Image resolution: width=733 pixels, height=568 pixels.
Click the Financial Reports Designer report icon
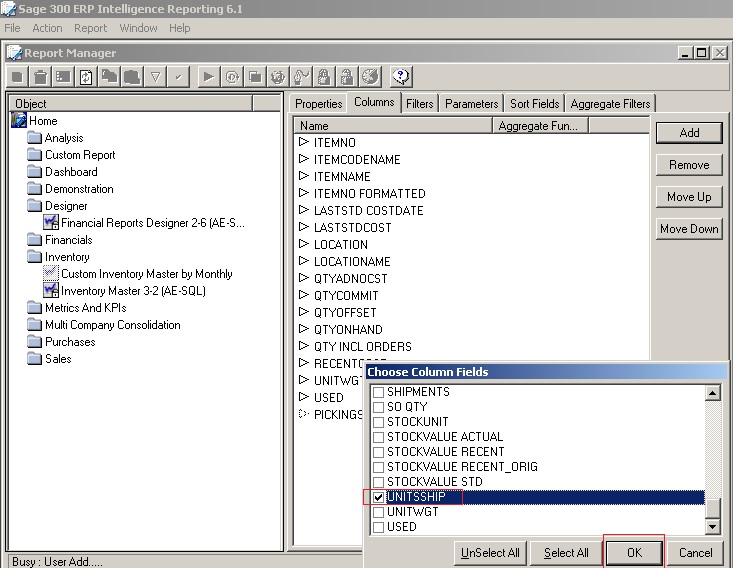click(50, 223)
